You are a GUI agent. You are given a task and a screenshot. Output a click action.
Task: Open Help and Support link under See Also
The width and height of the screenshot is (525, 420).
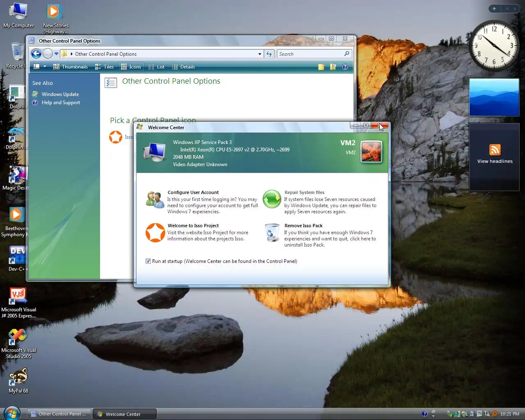(x=61, y=103)
